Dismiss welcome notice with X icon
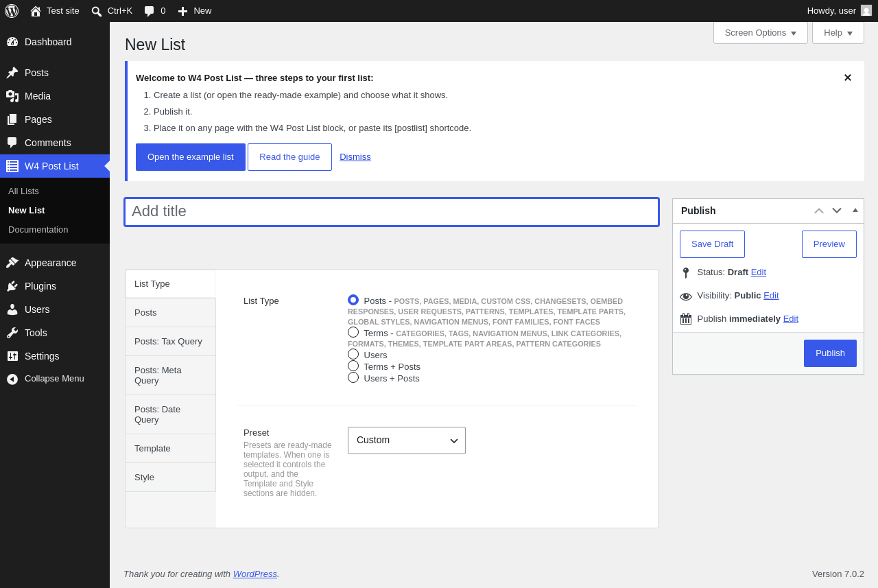This screenshot has height=588, width=878. tap(848, 78)
